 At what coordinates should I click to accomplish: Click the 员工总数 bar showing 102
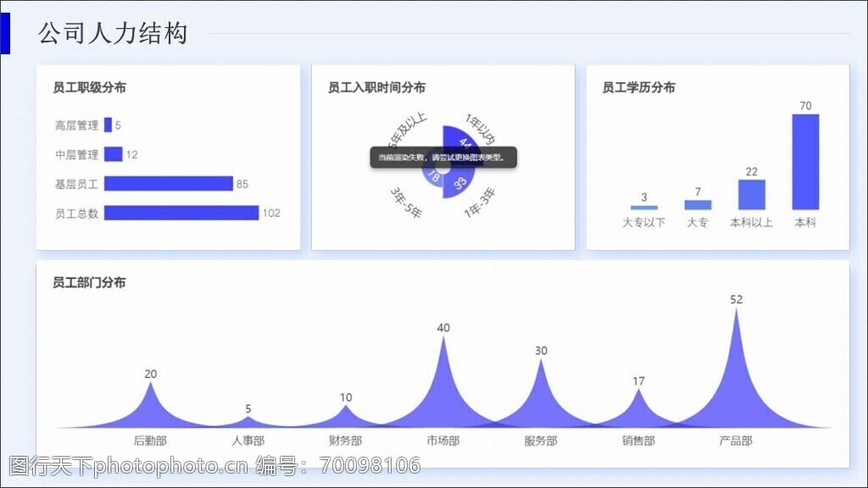coord(181,213)
